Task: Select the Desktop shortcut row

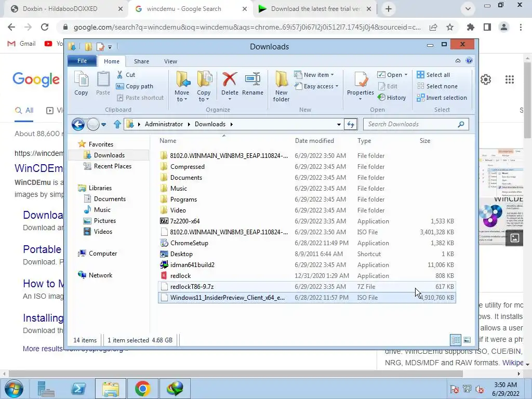Action: pyautogui.click(x=307, y=254)
